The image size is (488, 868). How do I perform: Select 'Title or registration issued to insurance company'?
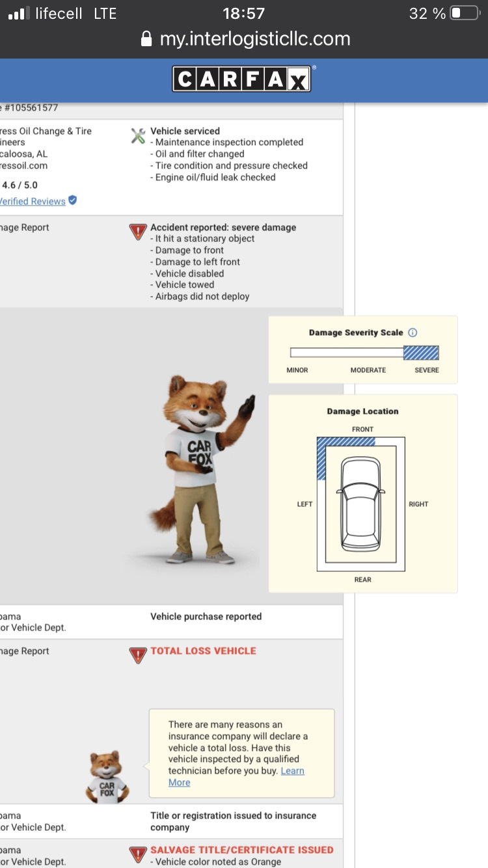pos(234,821)
